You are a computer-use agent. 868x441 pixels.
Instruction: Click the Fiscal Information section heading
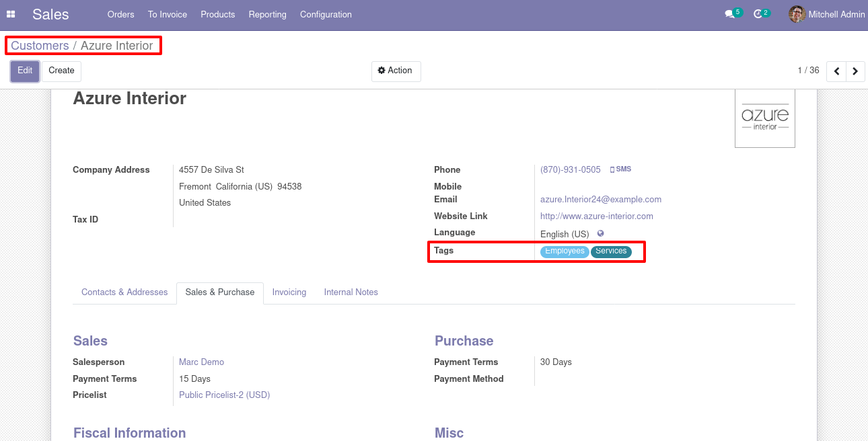pos(129,433)
